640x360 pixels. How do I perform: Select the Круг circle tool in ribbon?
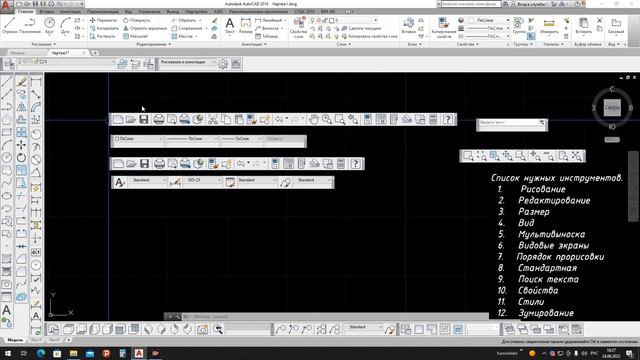point(49,25)
